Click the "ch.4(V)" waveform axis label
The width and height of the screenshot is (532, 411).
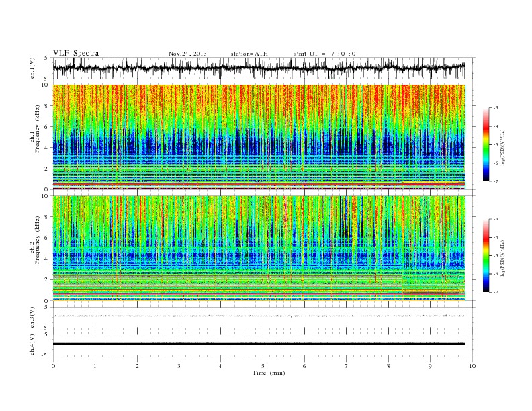[x=32, y=345]
